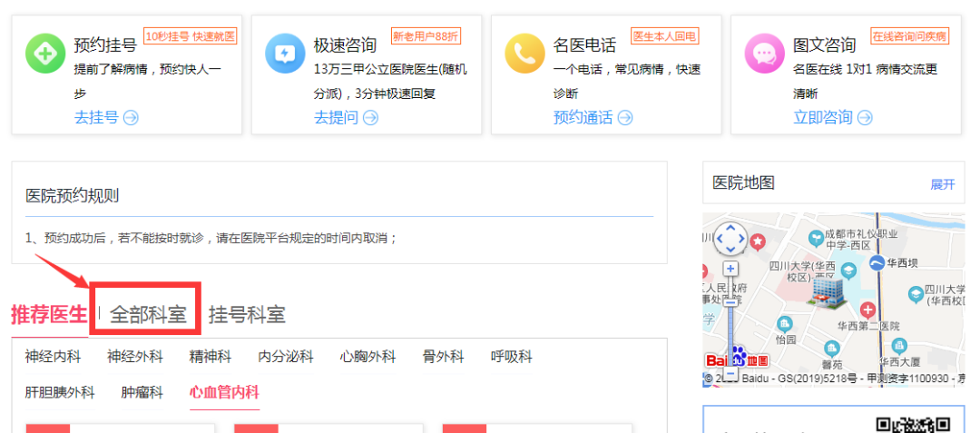Screen dimensions: 980x433
Task: Open the 预约通话 link
Action: pyautogui.click(x=583, y=117)
